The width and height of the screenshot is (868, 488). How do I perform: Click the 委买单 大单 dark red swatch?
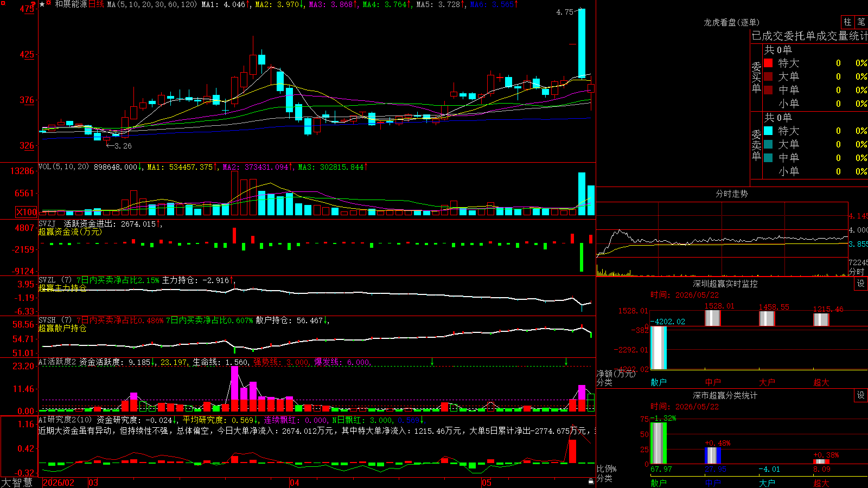tap(768, 76)
